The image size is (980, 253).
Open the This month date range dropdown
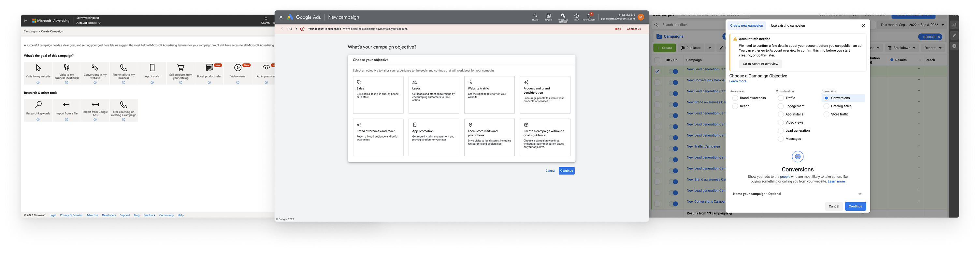coord(912,25)
